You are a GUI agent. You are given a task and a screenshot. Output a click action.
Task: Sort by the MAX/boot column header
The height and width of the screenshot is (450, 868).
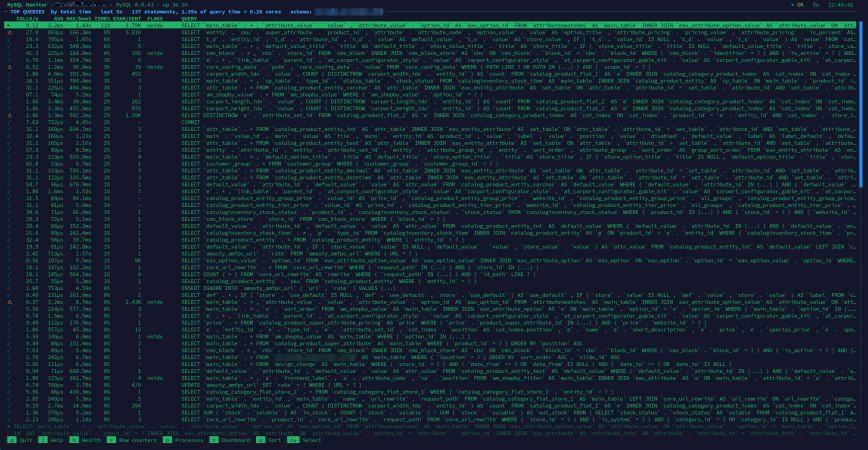pos(79,19)
